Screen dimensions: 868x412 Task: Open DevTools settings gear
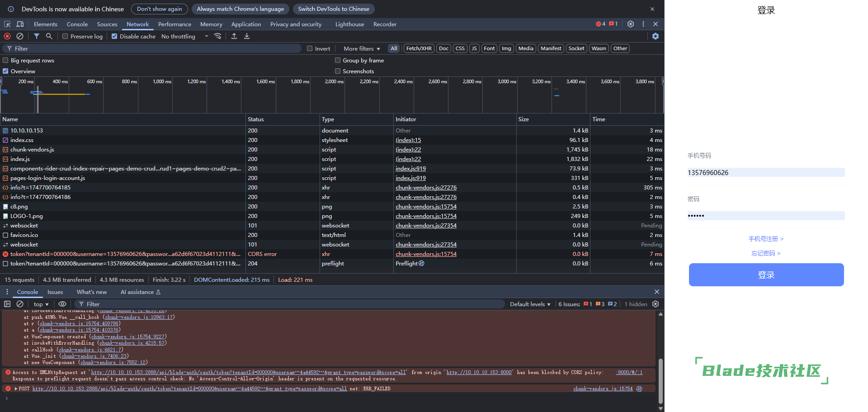[x=631, y=24]
